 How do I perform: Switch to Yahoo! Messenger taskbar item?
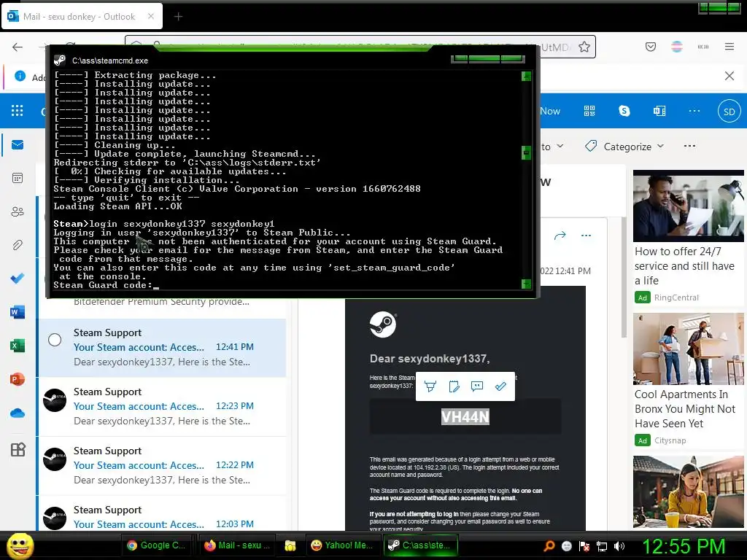[341, 545]
